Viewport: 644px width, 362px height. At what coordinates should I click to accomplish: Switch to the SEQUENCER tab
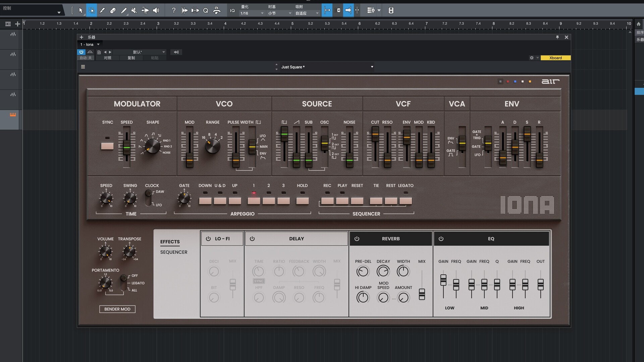(174, 252)
